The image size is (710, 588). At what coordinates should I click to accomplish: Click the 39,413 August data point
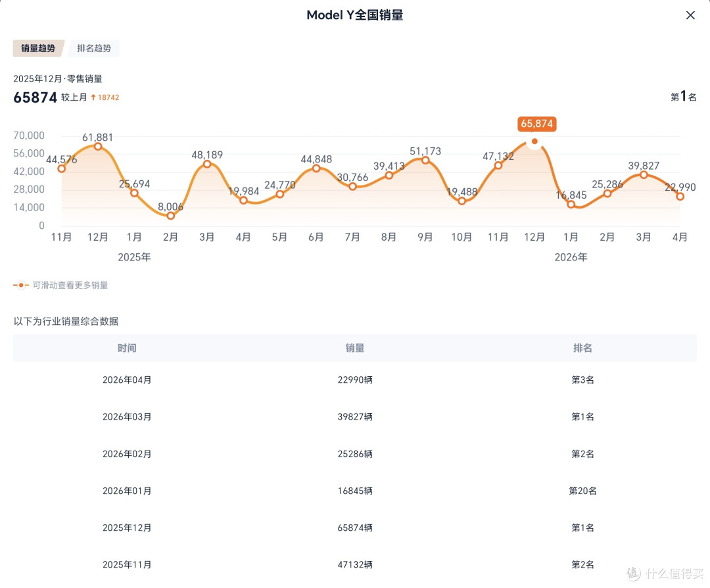click(x=389, y=176)
